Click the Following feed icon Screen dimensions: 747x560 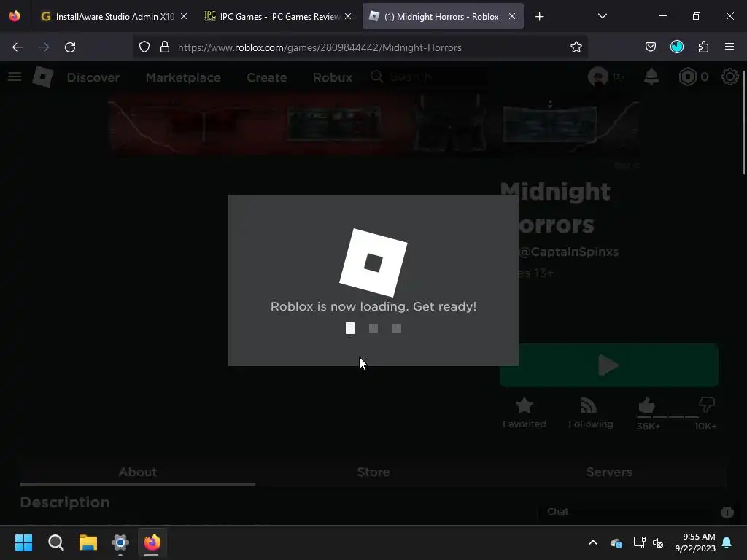(589, 405)
